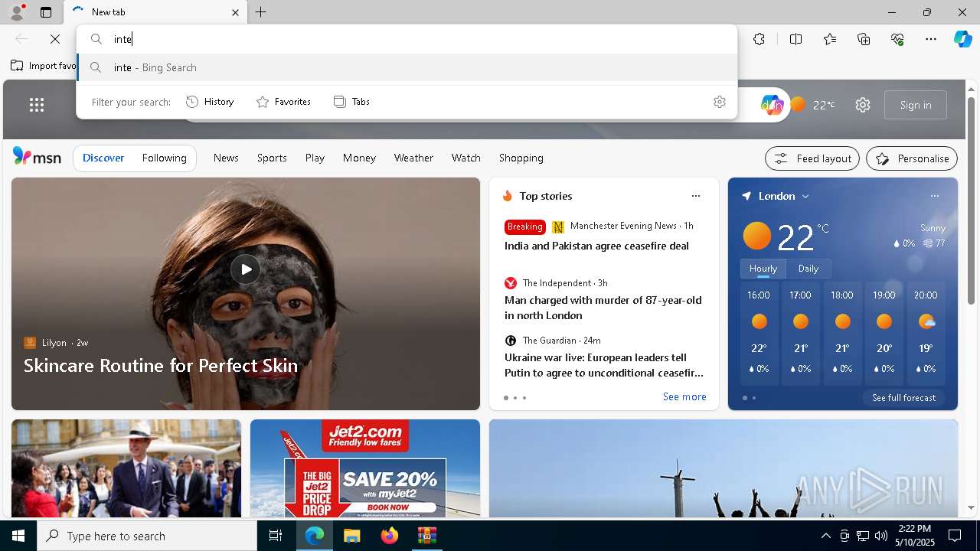Viewport: 980px width, 551px height.
Task: Switch weather to Hourly view
Action: [x=763, y=269]
